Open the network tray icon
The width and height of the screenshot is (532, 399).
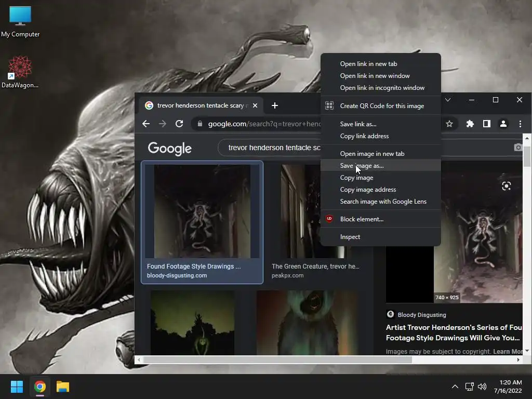click(469, 387)
